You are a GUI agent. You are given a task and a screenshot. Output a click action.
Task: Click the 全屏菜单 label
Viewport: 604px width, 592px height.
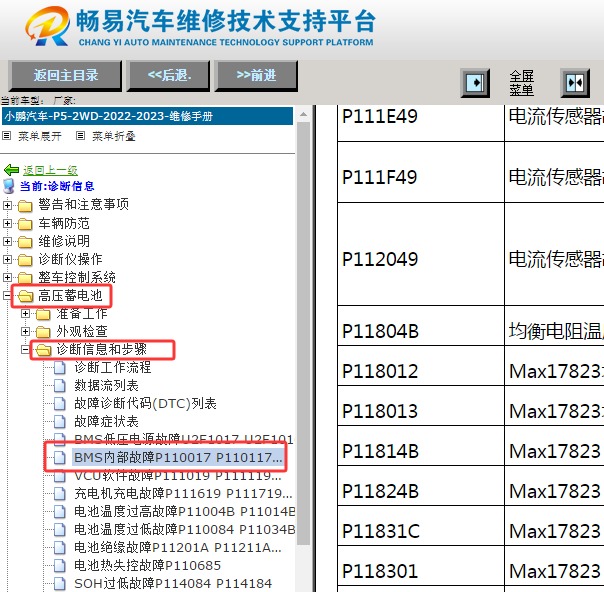tap(522, 83)
